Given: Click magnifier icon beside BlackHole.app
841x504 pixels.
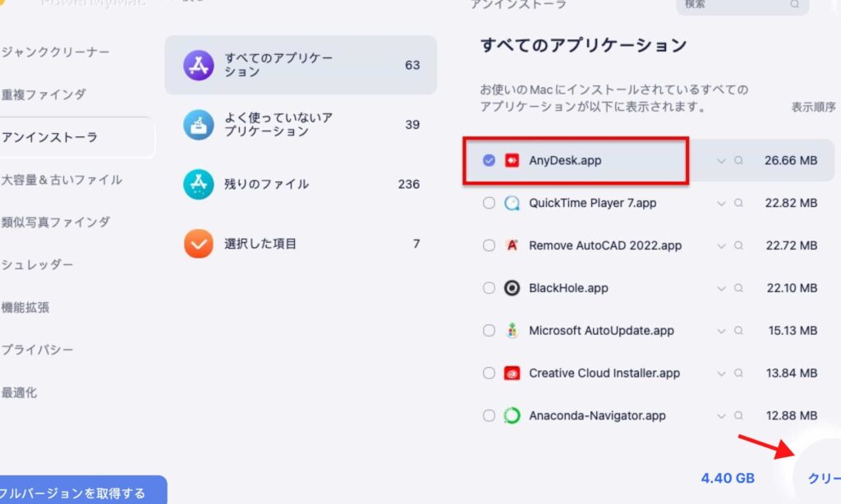Looking at the screenshot, I should click(738, 288).
